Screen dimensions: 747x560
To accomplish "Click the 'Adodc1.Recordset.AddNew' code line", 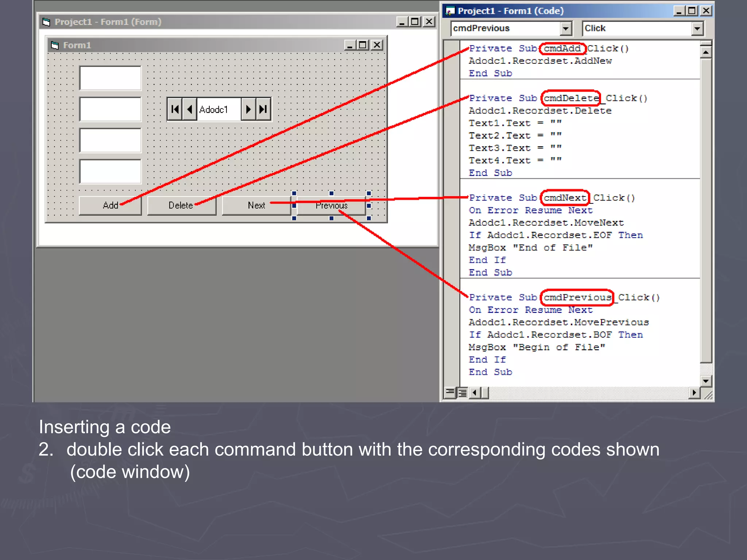I will (x=540, y=61).
